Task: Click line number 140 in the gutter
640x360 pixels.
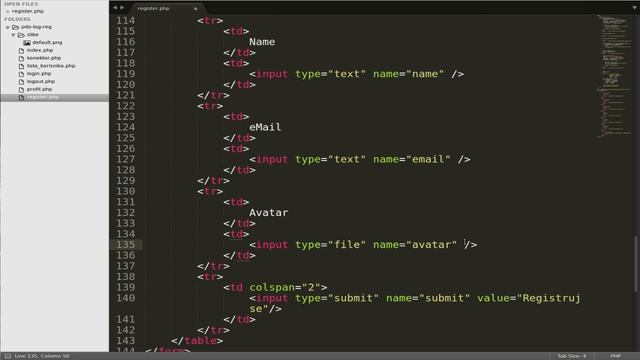Action: pyautogui.click(x=126, y=298)
